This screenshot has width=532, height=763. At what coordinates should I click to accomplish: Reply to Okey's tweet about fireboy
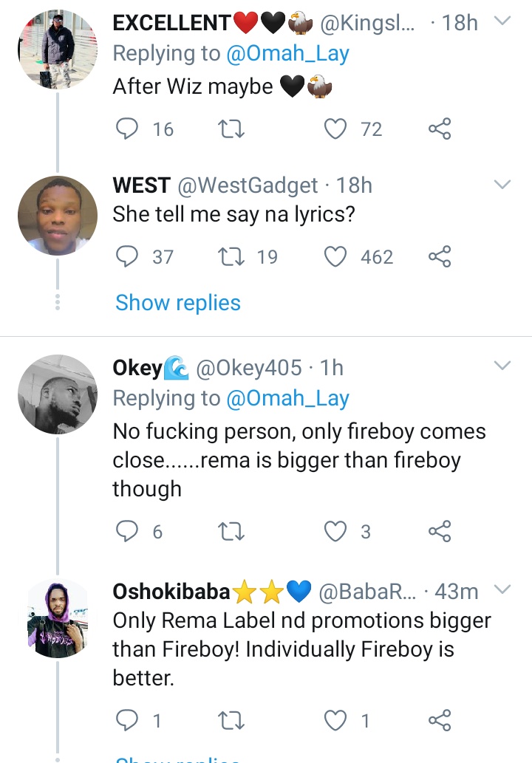tap(128, 532)
